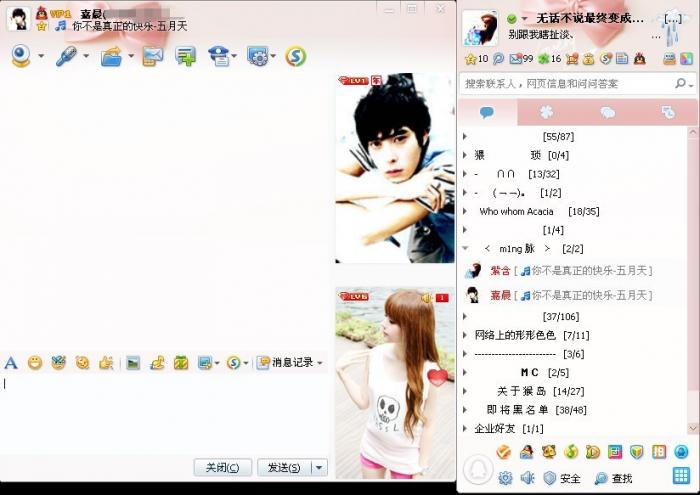This screenshot has height=495, width=700.
Task: Click the thumbs-up gesture icon
Action: 106,363
